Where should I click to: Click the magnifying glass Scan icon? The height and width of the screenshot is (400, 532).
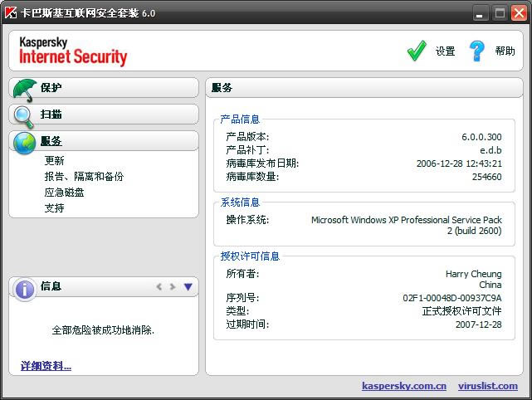pos(24,115)
